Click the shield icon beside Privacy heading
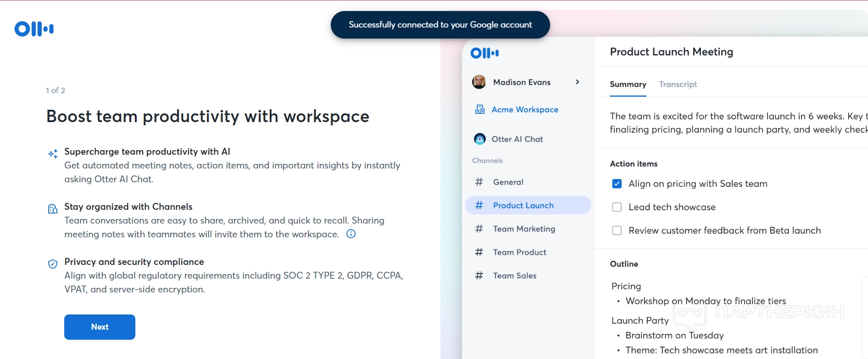This screenshot has height=359, width=868. pyautogui.click(x=53, y=264)
